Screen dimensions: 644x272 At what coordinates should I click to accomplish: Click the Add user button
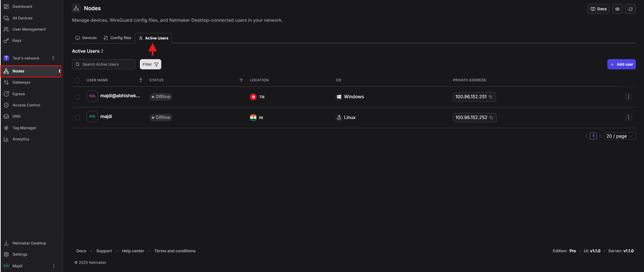pos(621,64)
